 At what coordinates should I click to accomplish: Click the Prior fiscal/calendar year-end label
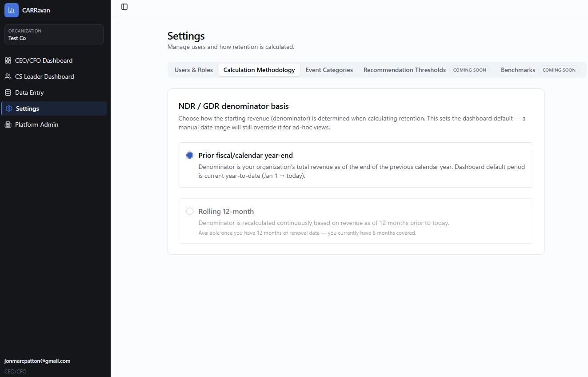point(245,156)
